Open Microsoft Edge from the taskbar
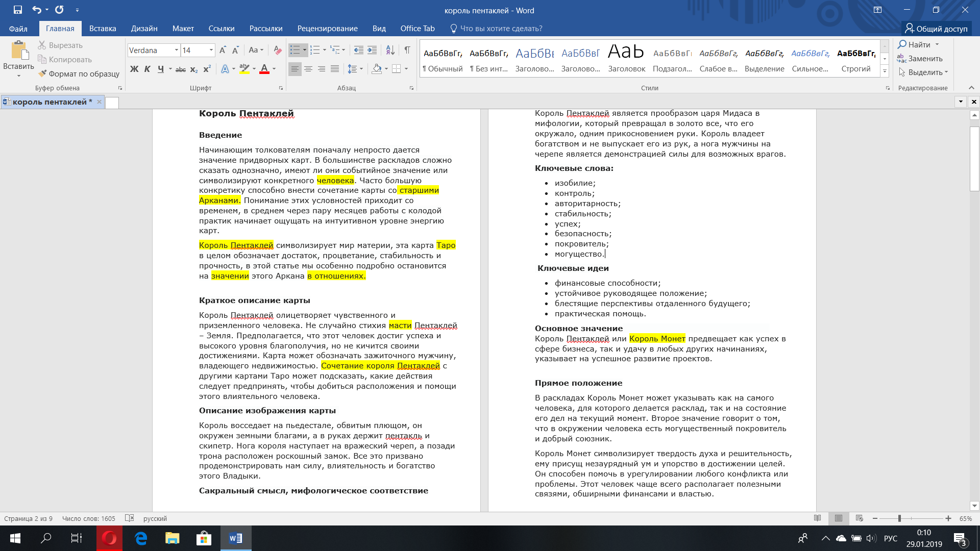 click(141, 538)
